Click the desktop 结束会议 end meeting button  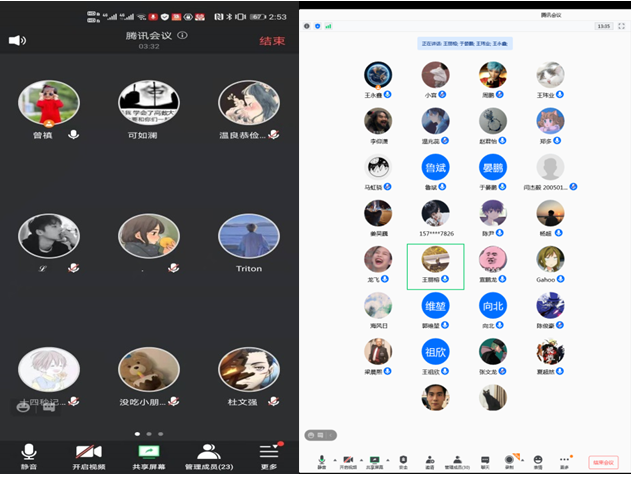[603, 462]
